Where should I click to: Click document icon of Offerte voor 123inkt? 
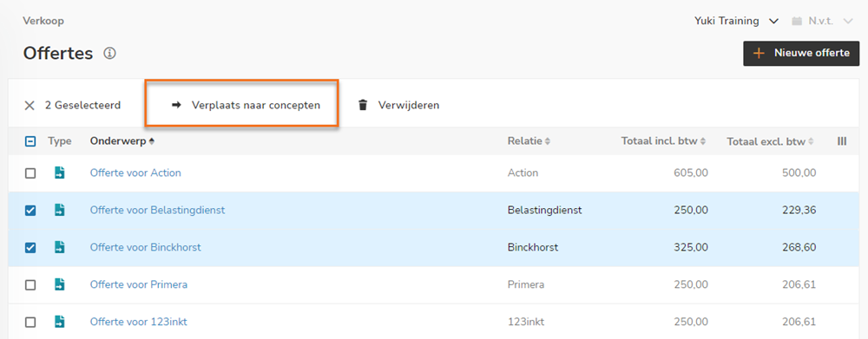coord(59,322)
